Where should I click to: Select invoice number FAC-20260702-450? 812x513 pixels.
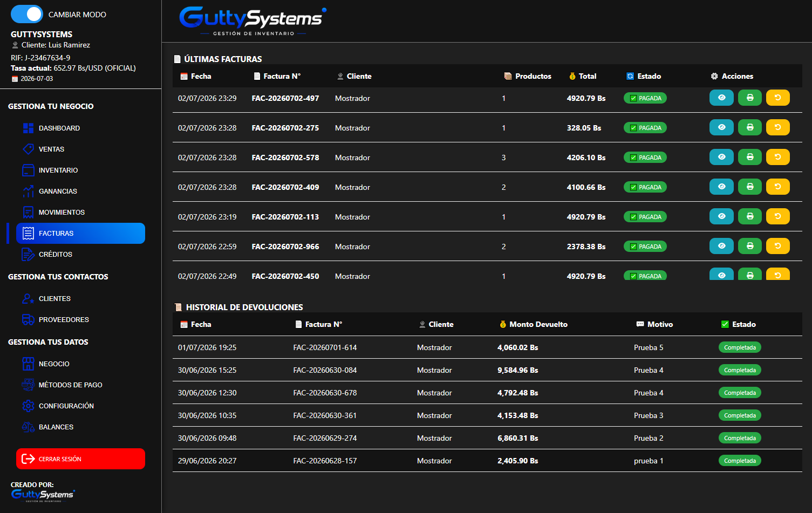point(285,276)
